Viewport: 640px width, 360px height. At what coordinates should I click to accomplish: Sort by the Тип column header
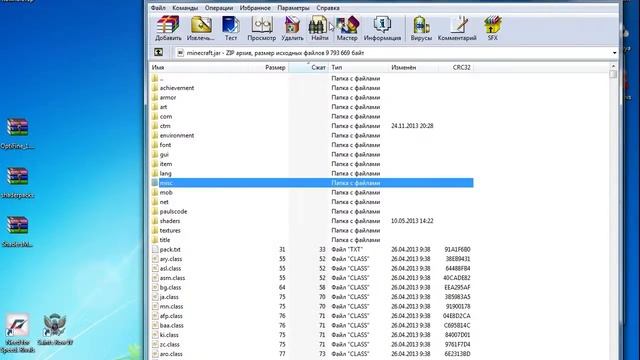[337, 67]
